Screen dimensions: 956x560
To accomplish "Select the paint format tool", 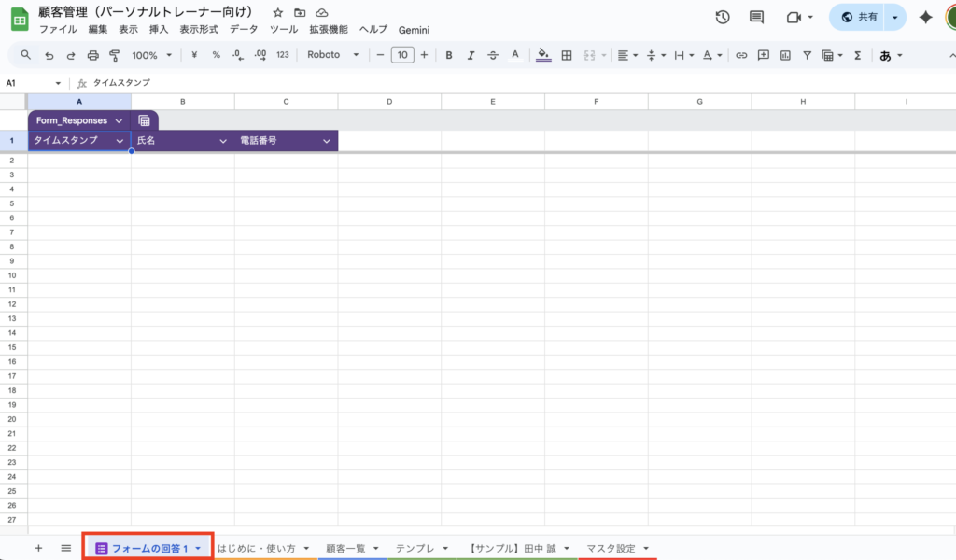I will pos(114,55).
